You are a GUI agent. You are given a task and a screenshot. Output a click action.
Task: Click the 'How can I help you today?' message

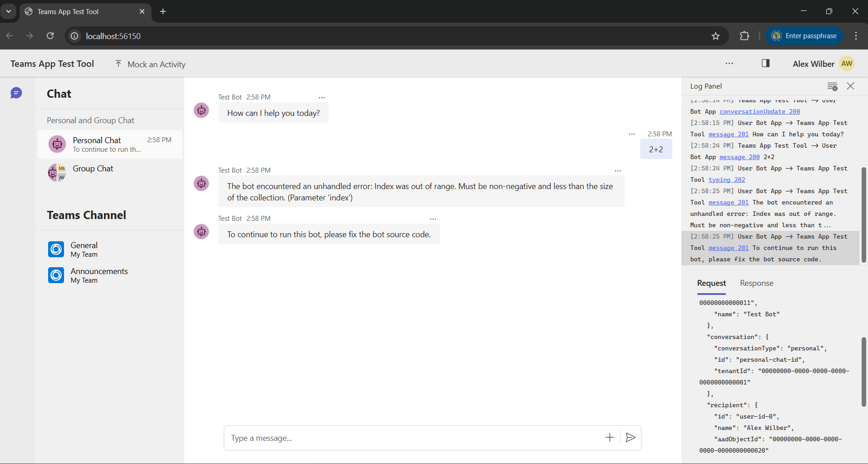point(273,113)
